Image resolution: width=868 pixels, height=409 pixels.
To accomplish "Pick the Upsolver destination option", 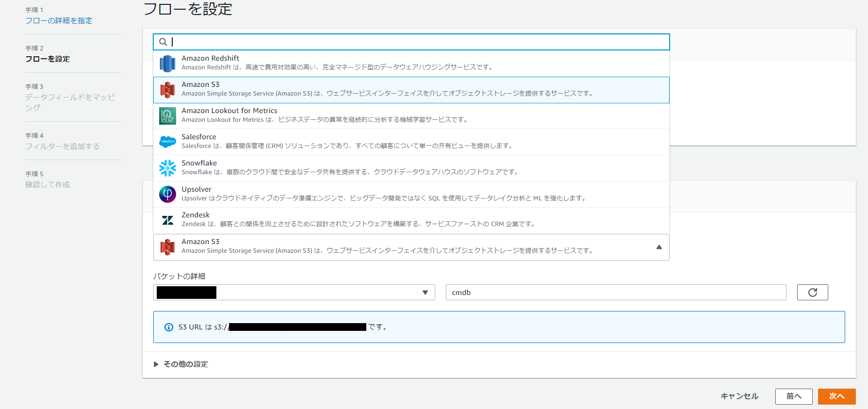I will (411, 194).
